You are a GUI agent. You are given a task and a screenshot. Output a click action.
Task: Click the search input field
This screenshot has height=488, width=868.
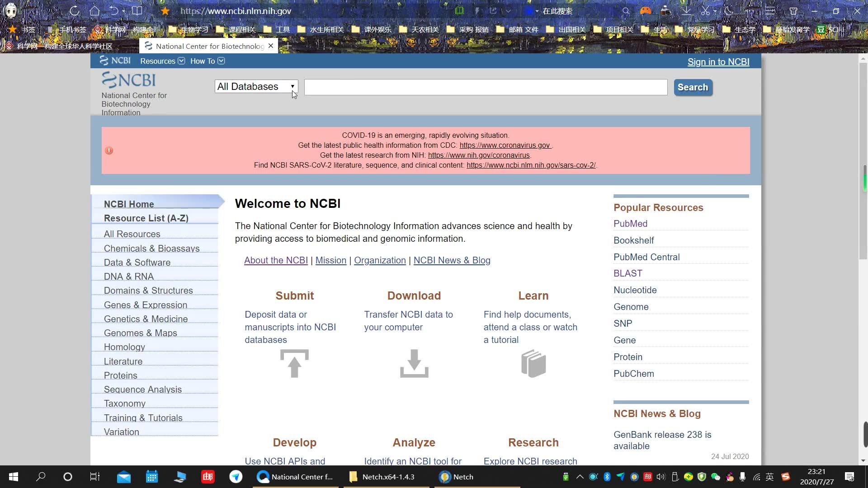pos(485,87)
